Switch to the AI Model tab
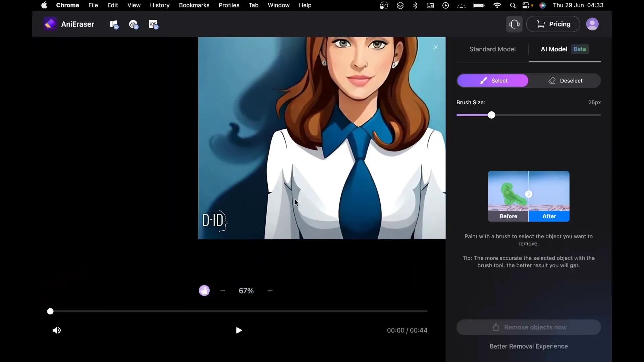 point(565,49)
